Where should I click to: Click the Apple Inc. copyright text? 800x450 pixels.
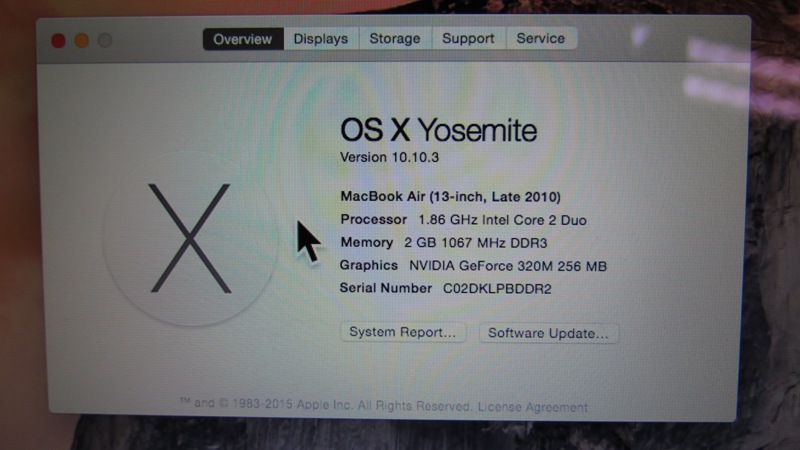pos(327,405)
